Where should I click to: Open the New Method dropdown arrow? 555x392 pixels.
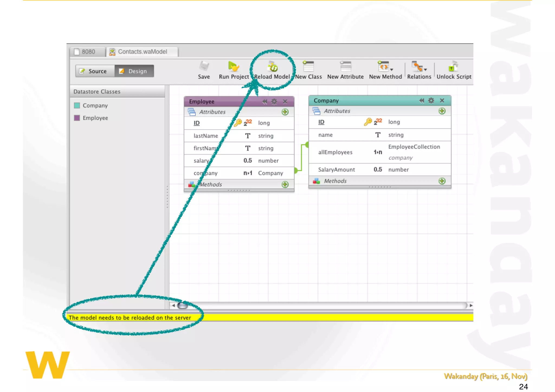click(392, 70)
